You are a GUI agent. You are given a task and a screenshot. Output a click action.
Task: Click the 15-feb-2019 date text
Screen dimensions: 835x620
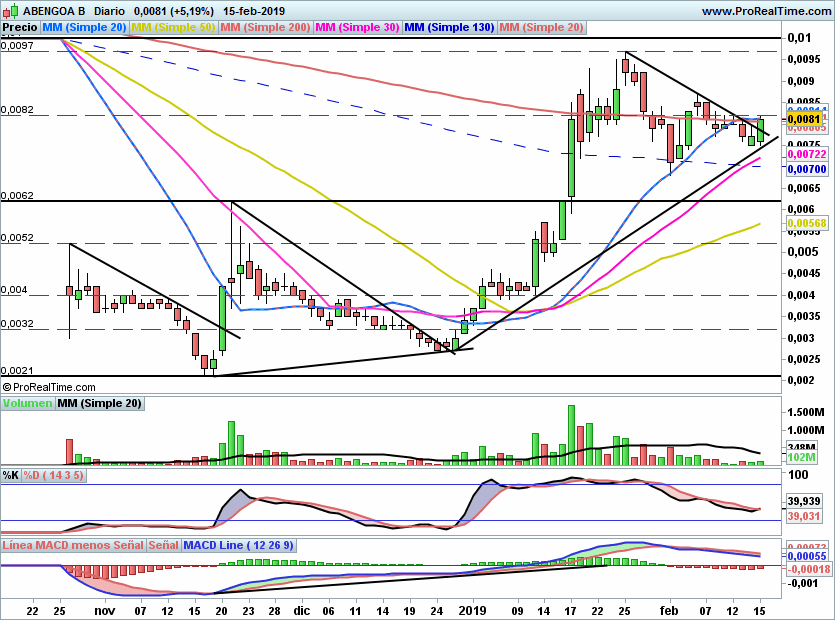pos(253,11)
